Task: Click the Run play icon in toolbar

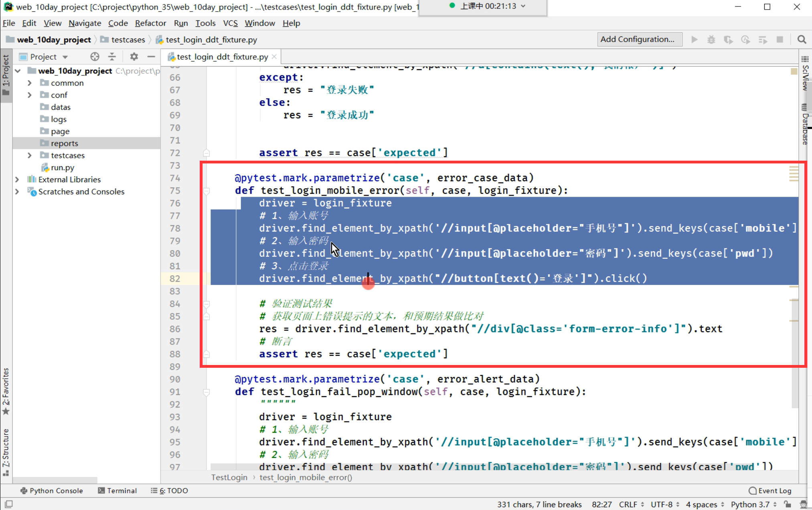Action: pyautogui.click(x=695, y=39)
